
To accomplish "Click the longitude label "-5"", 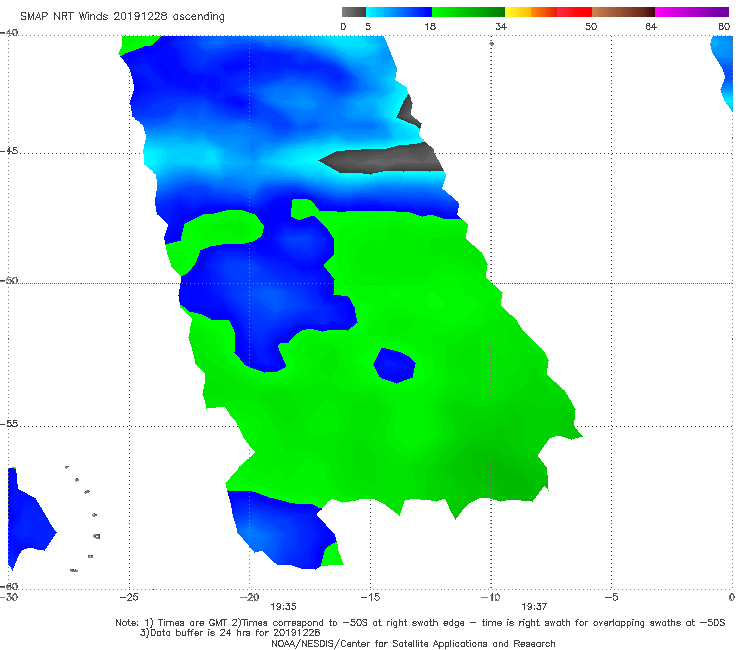I will point(611,597).
